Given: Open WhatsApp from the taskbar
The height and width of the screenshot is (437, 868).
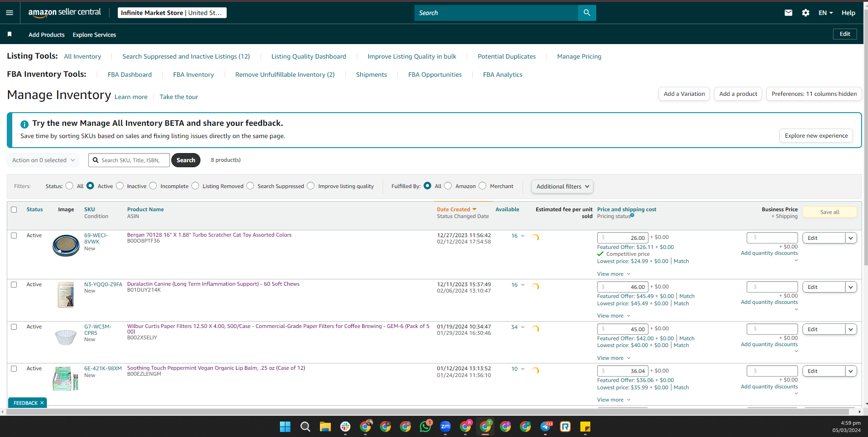Looking at the screenshot, I should pos(425,427).
